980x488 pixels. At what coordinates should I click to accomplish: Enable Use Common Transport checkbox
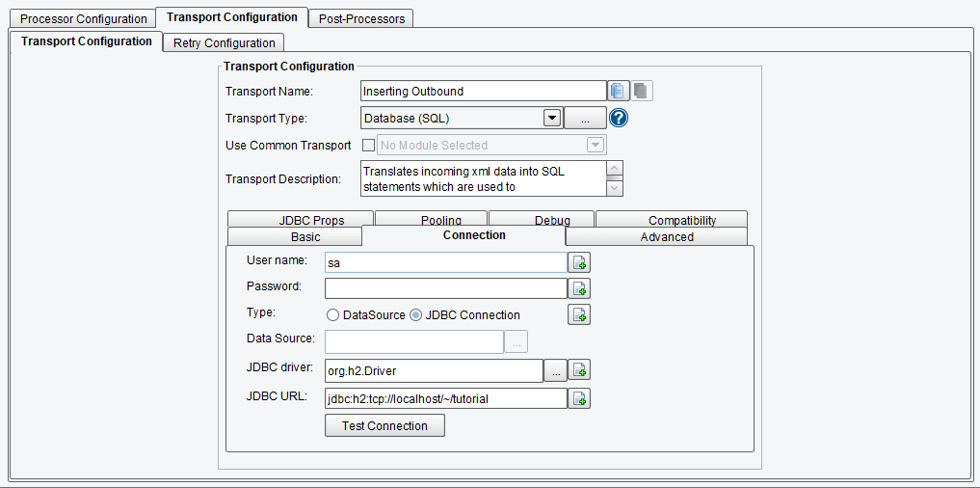(x=369, y=146)
